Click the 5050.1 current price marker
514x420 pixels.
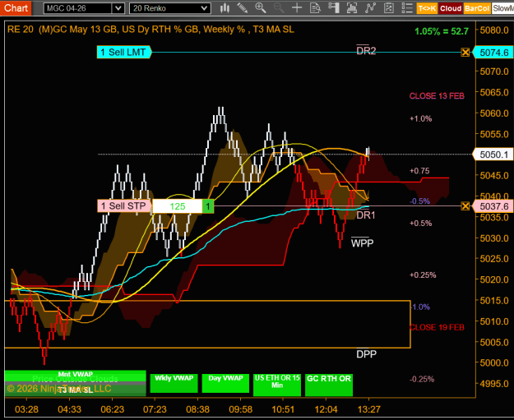[493, 155]
